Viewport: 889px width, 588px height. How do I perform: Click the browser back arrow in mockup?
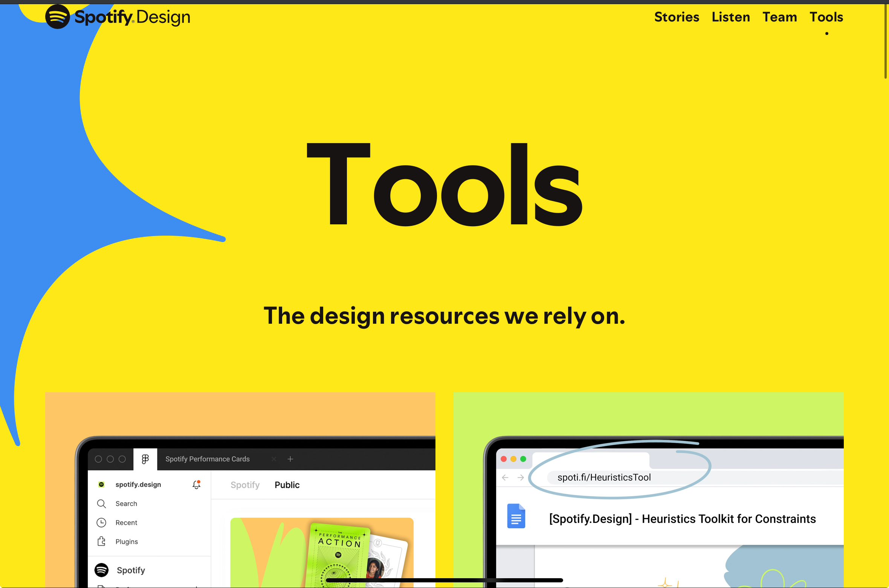505,477
